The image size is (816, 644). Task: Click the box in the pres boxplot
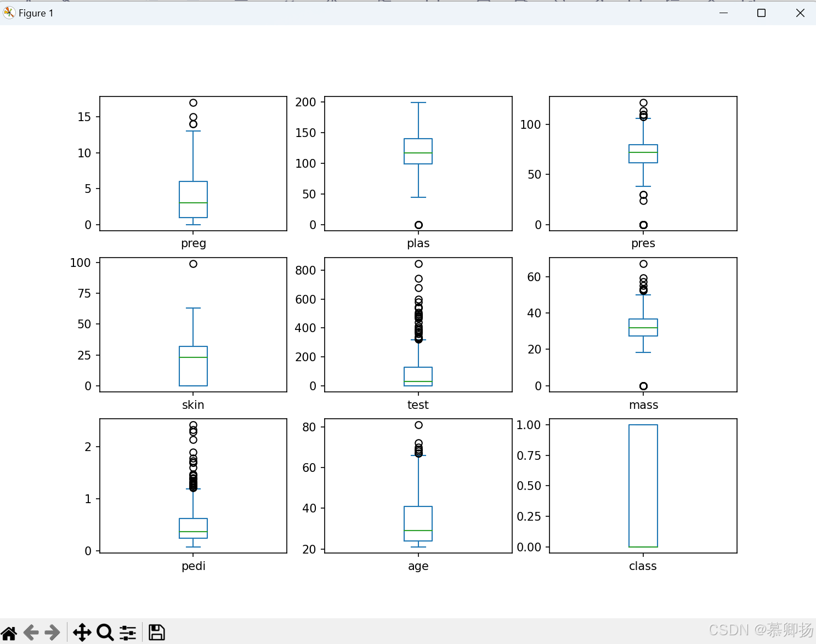pyautogui.click(x=643, y=154)
